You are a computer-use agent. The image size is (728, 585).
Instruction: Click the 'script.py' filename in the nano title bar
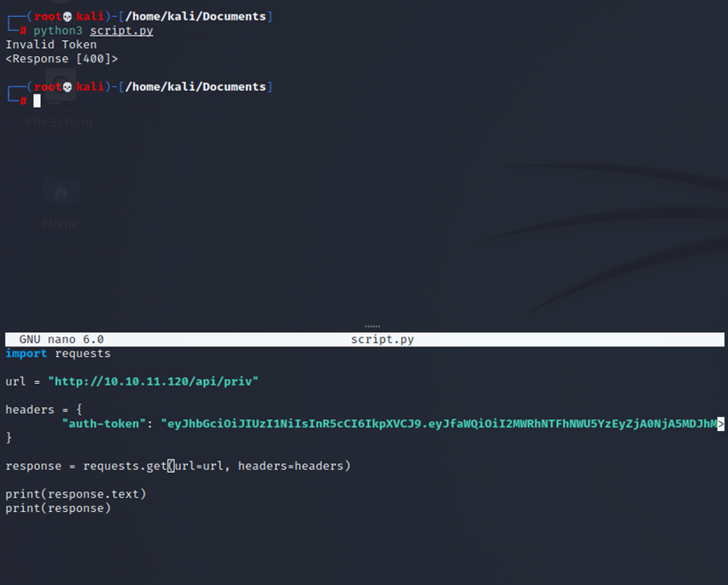tap(382, 339)
